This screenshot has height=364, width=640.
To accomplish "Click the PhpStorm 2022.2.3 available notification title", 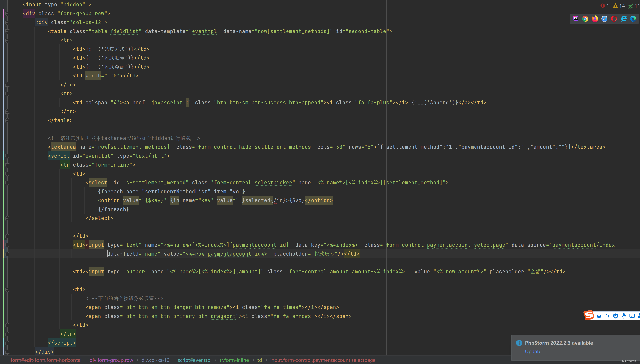I will [x=559, y=343].
